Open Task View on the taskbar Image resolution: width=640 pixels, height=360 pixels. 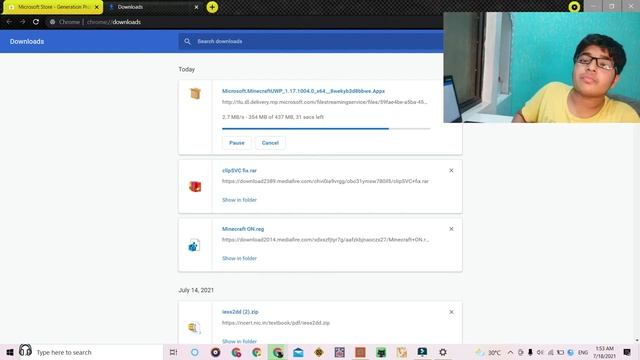click(x=173, y=352)
